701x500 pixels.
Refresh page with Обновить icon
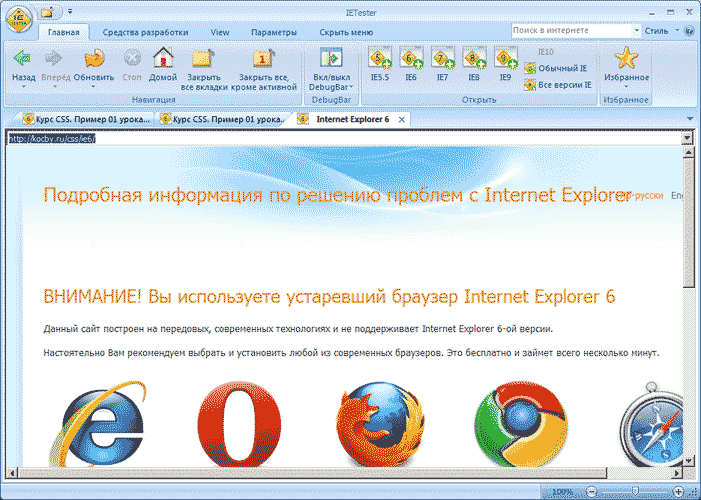click(94, 58)
